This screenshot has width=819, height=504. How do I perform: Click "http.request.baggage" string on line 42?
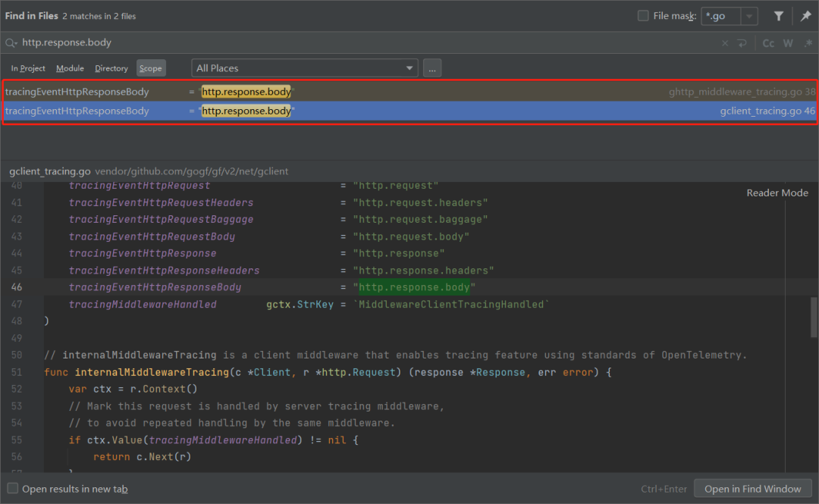click(420, 219)
